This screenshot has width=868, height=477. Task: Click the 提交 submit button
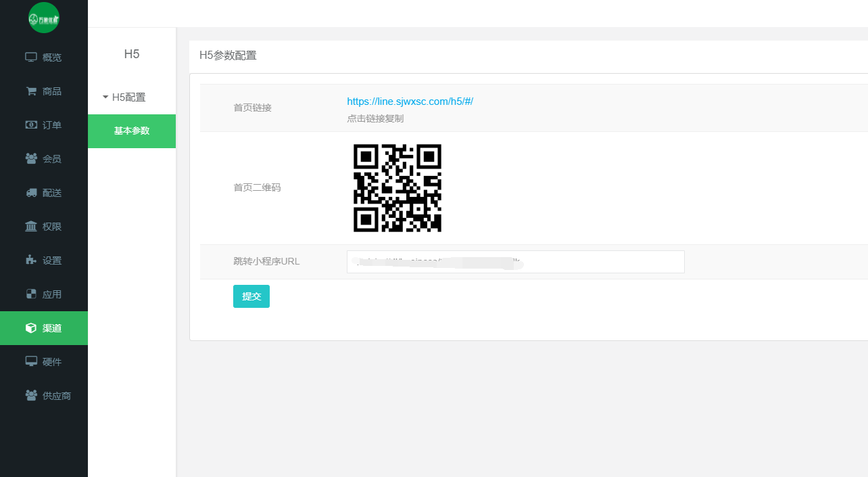point(251,296)
